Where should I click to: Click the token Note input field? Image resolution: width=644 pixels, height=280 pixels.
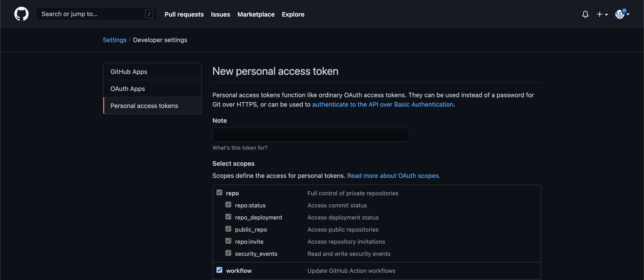point(311,135)
